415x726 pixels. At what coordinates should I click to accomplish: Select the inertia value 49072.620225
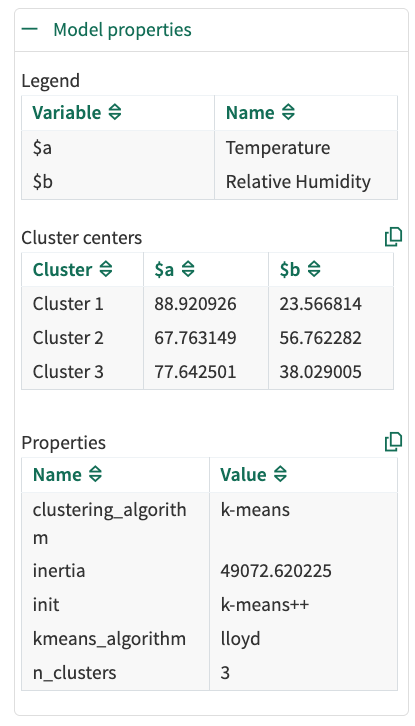click(276, 570)
